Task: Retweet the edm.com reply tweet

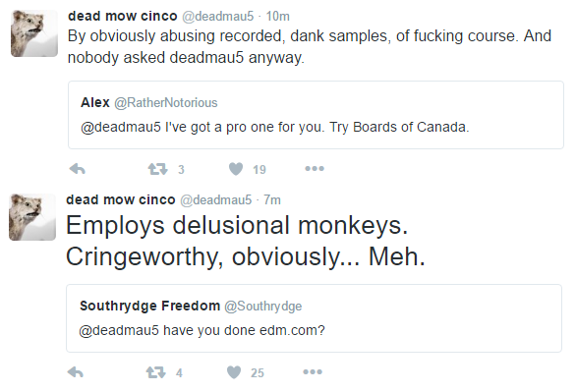Action: tap(155, 372)
